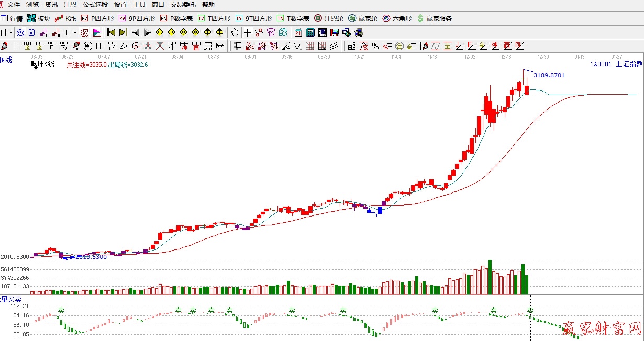Open the 江恩轮 Gann wheel tool
This screenshot has height=341, width=644.
(329, 18)
